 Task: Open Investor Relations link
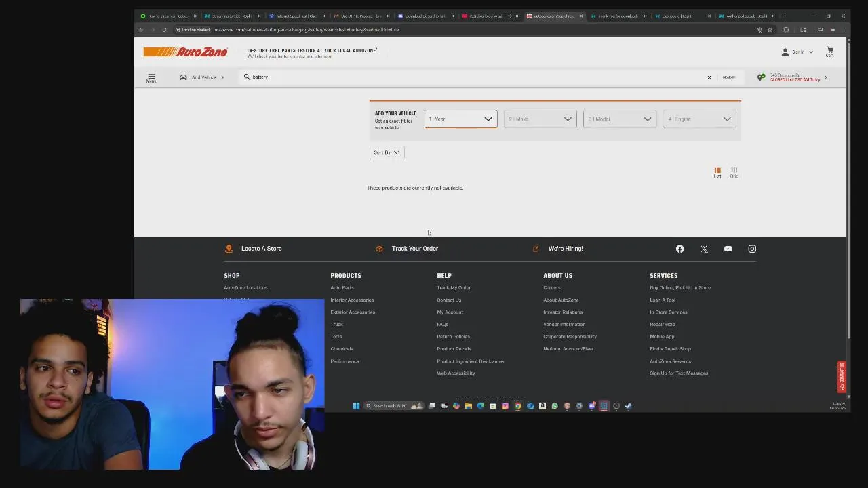click(563, 312)
